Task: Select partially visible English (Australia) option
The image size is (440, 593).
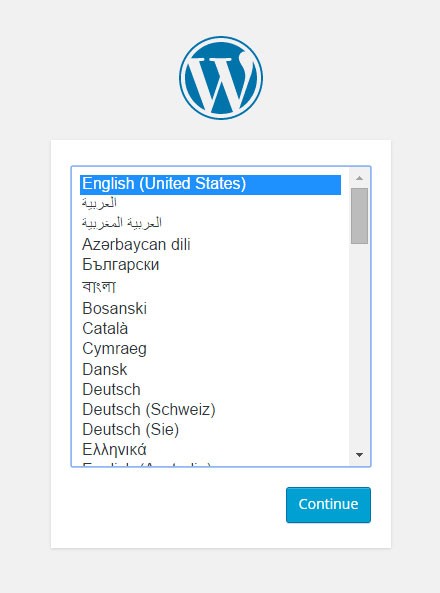Action: pos(210,464)
